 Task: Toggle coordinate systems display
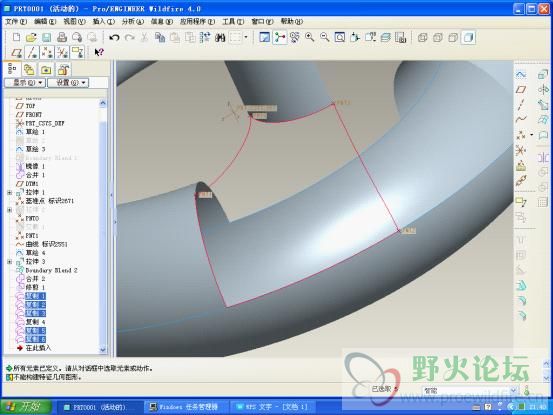tap(62, 53)
